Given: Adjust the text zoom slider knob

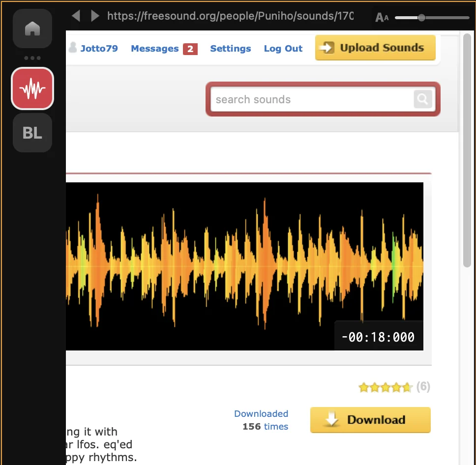Looking at the screenshot, I should [421, 18].
